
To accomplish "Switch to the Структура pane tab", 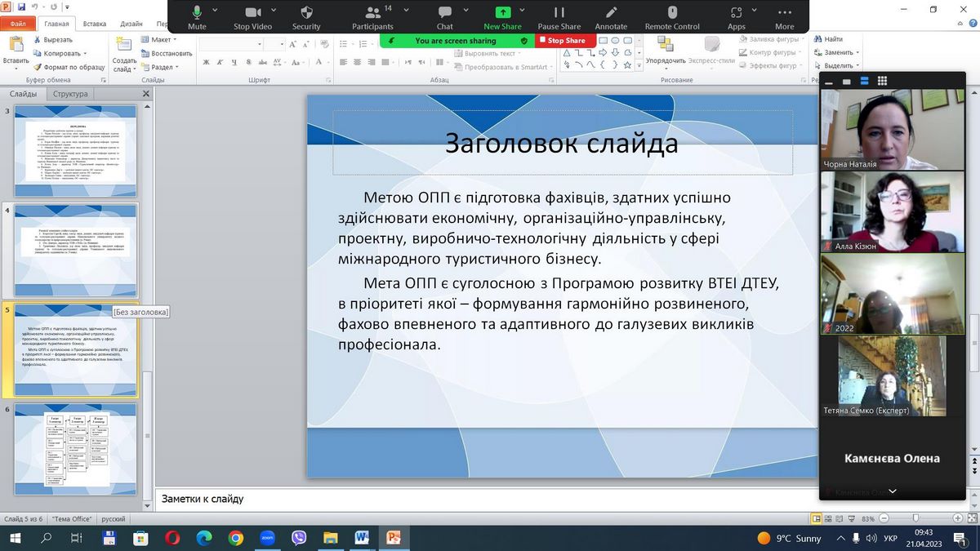I will click(x=70, y=94).
